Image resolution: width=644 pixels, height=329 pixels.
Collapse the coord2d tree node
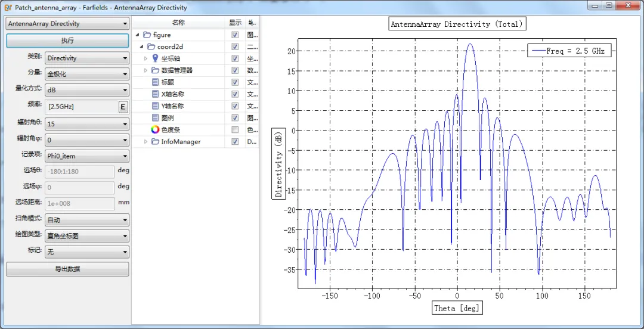point(141,47)
